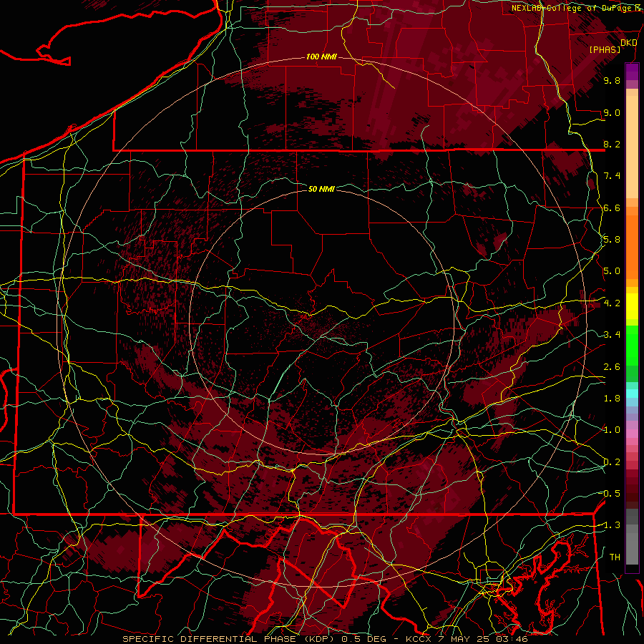Click the 9.8 scale label
Screen dimensions: 644x644
click(x=612, y=80)
